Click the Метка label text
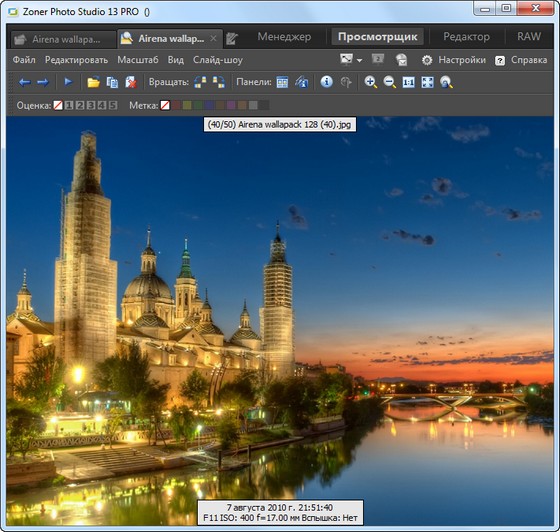Viewport: 560px width, 532px height. (x=144, y=105)
